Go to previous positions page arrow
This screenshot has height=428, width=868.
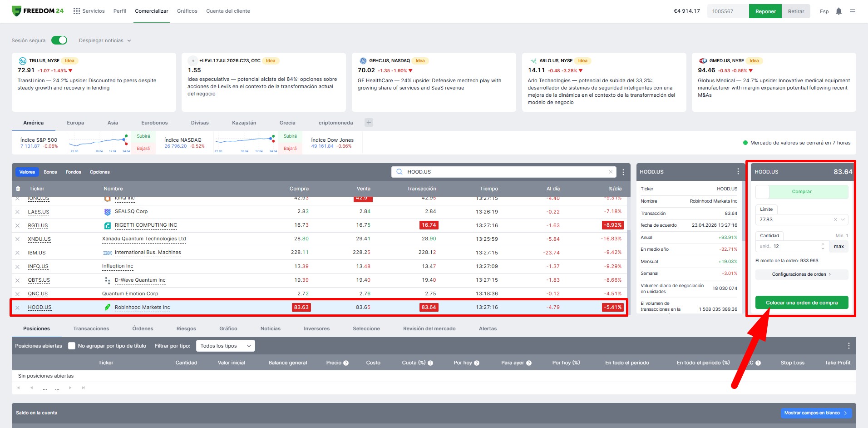point(31,388)
